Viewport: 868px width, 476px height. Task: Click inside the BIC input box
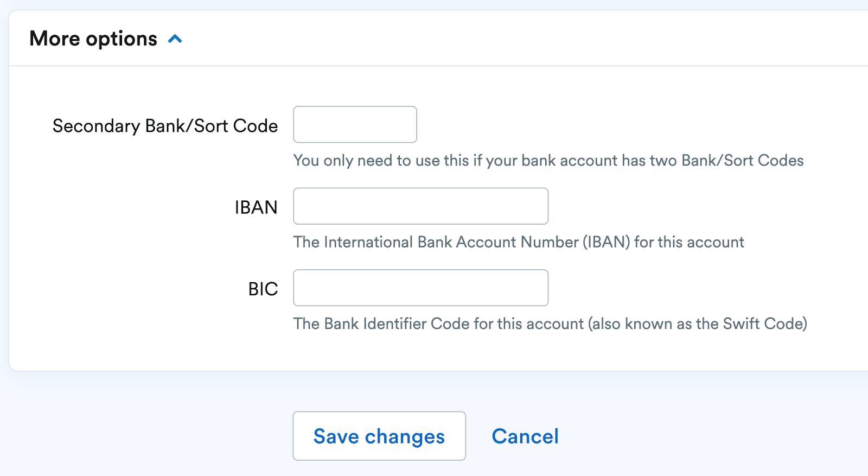[x=420, y=287]
